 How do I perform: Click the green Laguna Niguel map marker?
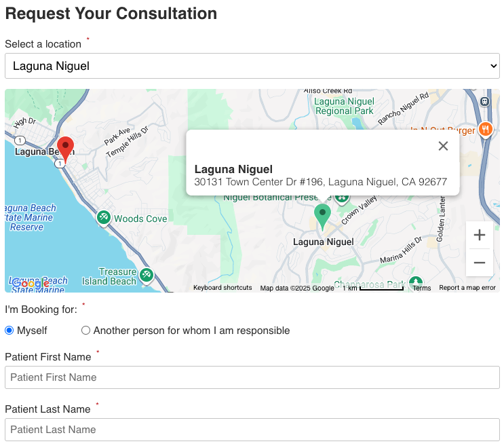click(x=323, y=215)
